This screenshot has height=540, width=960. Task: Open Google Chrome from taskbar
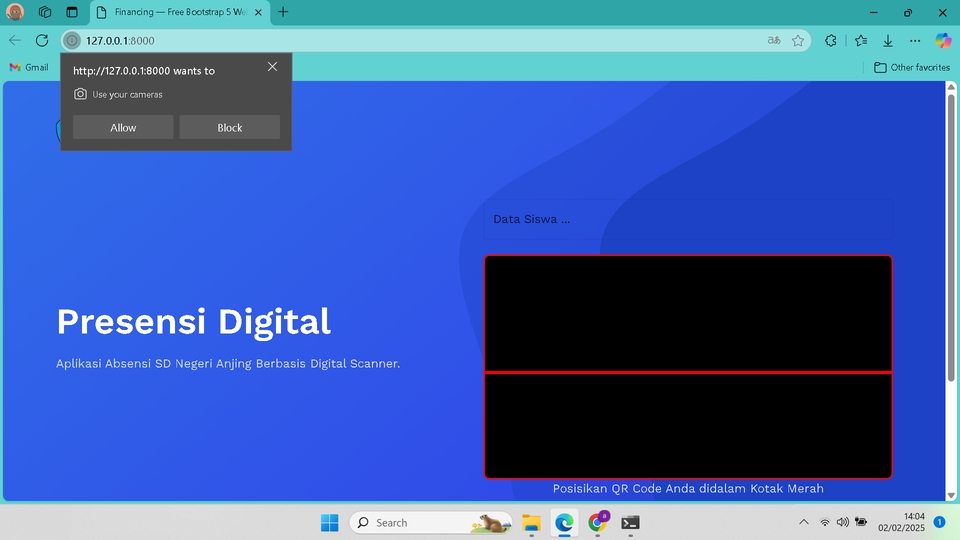598,523
